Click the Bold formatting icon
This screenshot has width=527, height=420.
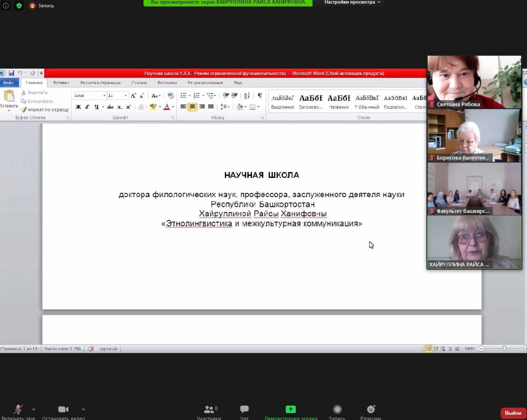(x=78, y=107)
